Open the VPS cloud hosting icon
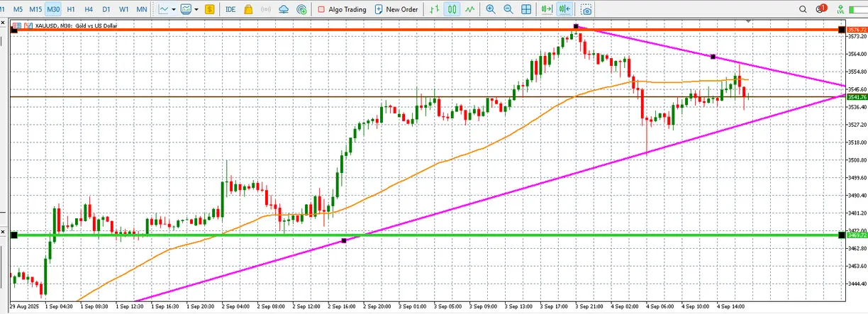 tap(284, 9)
